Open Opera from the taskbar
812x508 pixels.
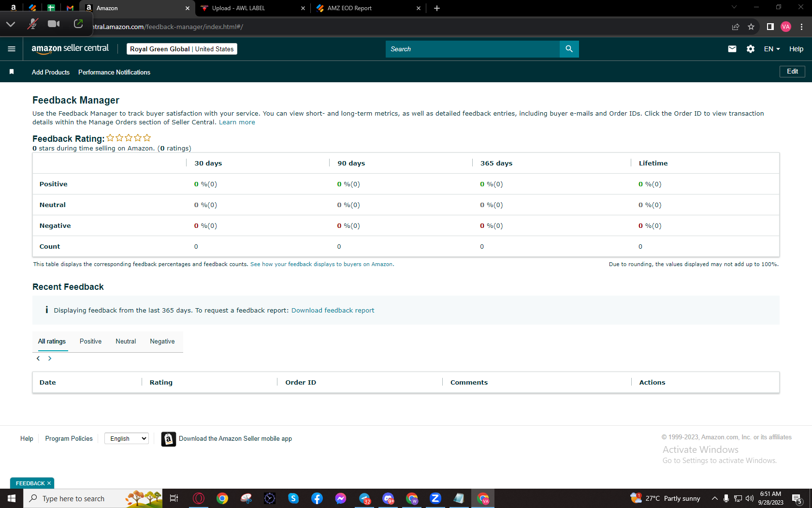(x=199, y=498)
